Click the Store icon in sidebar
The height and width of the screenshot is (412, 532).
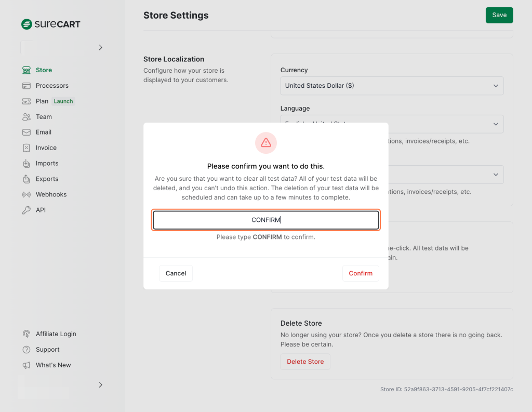[x=26, y=70]
